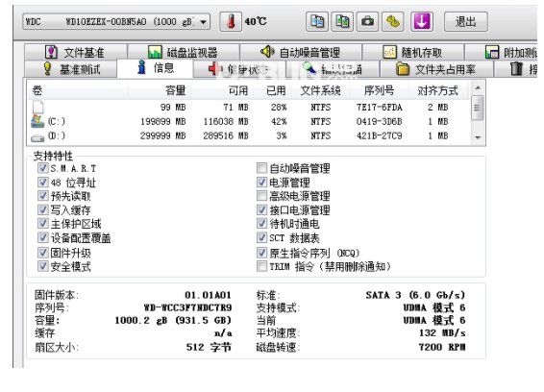The height and width of the screenshot is (392, 544).
Task: Open the error scan tab with magnifier
Action: [333, 69]
